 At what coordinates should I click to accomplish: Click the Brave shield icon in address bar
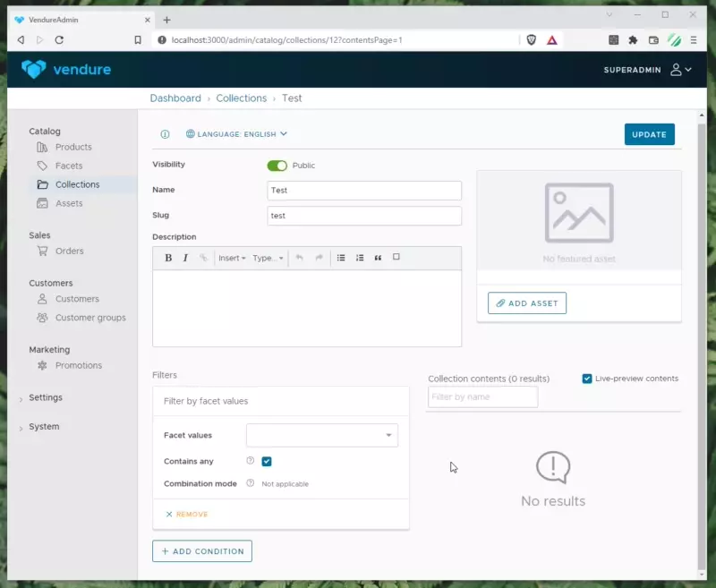pos(533,40)
